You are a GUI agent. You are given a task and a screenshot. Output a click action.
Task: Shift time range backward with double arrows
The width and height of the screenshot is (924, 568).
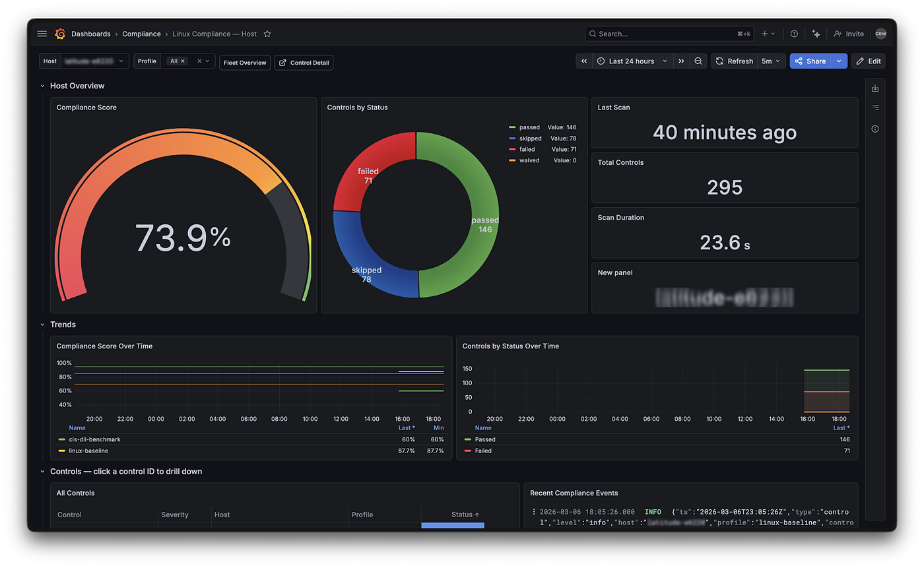click(x=584, y=61)
